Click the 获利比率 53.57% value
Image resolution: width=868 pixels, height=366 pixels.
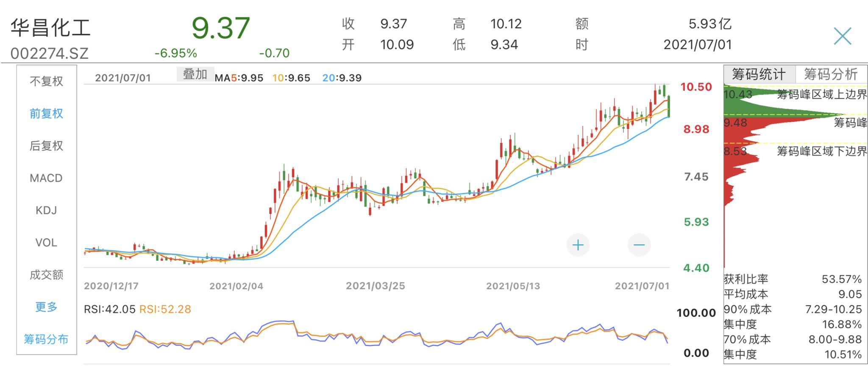click(842, 279)
